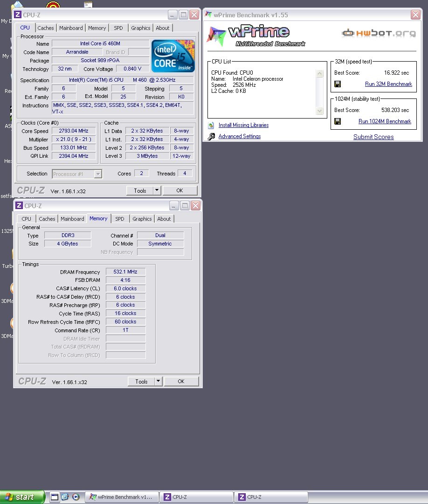This screenshot has height=504, width=428.
Task: Click the processor Name field Intel Core i5 460M
Action: (x=100, y=43)
